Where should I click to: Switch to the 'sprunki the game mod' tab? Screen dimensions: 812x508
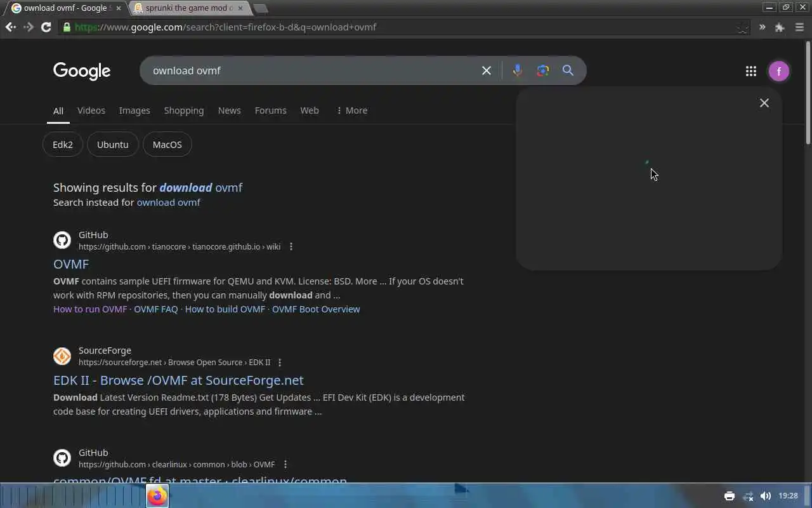point(188,8)
